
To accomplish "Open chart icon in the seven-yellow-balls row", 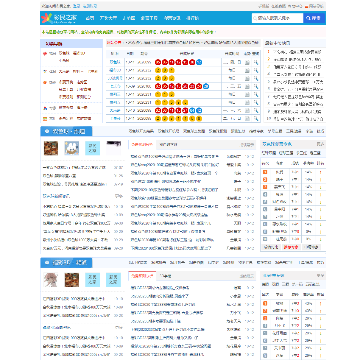I will pos(247,118).
